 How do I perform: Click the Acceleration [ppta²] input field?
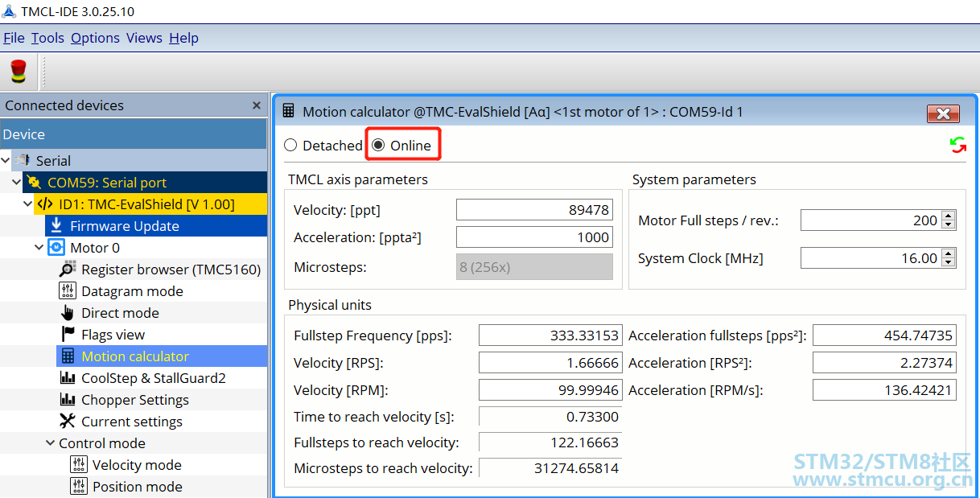pos(534,237)
